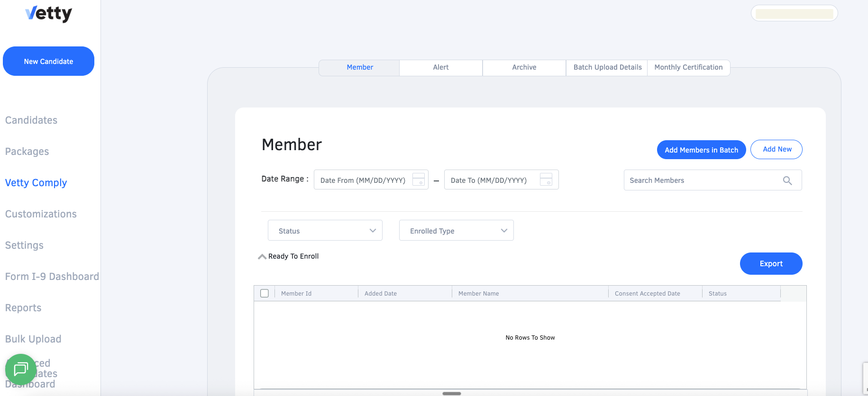
Task: Click the Vetty logo
Action: pyautogui.click(x=48, y=13)
